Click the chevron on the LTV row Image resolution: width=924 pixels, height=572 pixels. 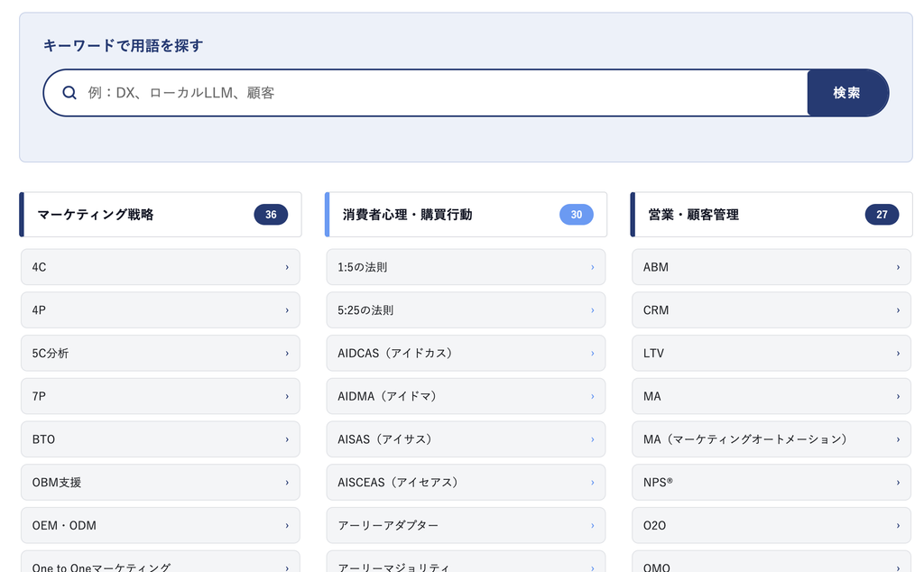(898, 353)
